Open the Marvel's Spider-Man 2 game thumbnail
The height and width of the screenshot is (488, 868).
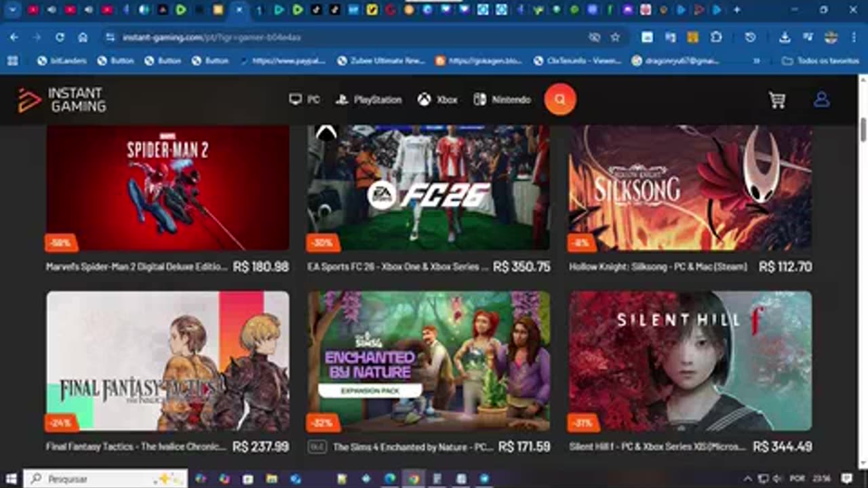tap(167, 188)
